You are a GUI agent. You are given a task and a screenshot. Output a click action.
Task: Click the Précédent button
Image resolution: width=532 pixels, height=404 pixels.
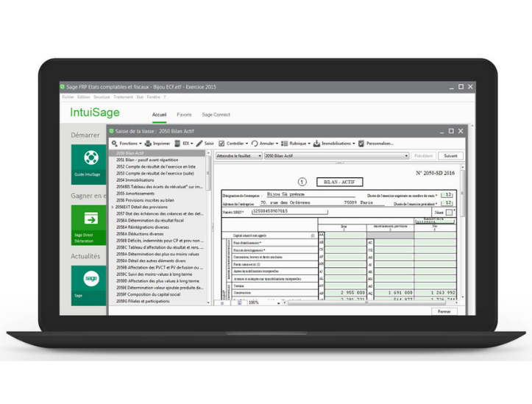click(x=423, y=156)
